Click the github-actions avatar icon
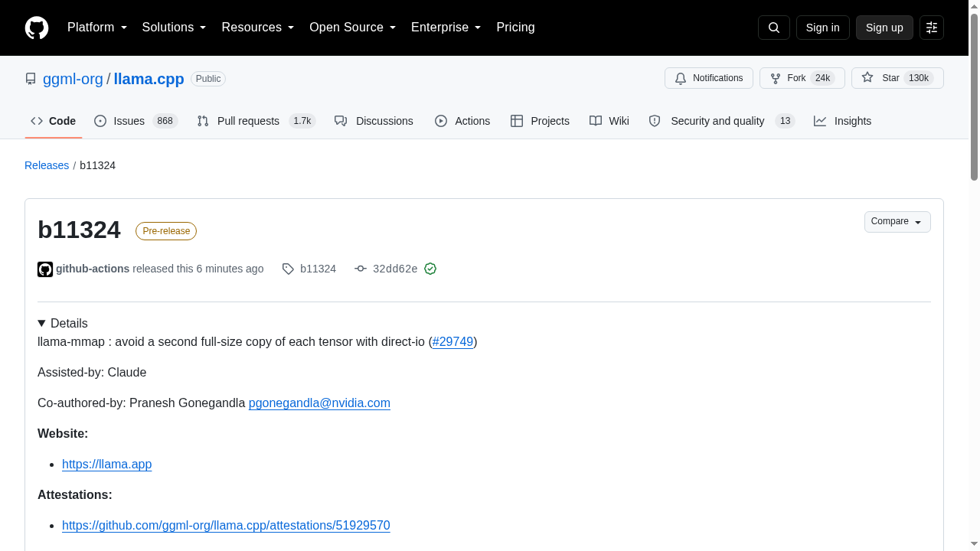 coord(45,269)
